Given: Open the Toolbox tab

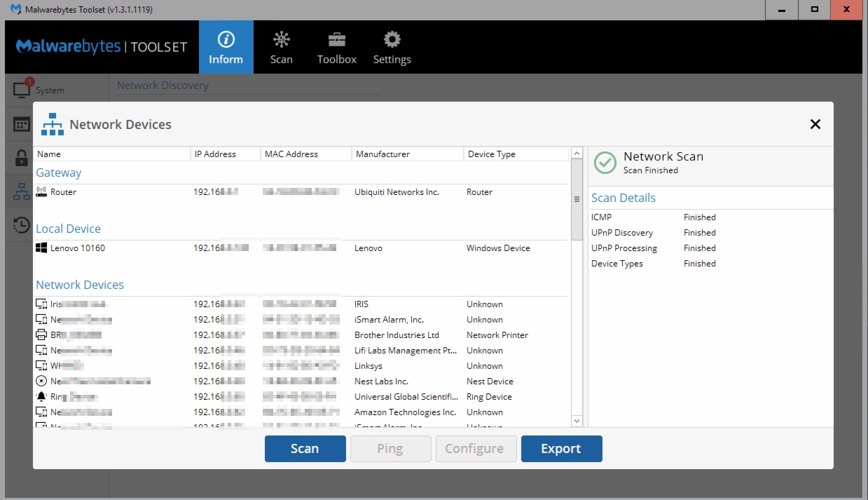Looking at the screenshot, I should coord(336,46).
